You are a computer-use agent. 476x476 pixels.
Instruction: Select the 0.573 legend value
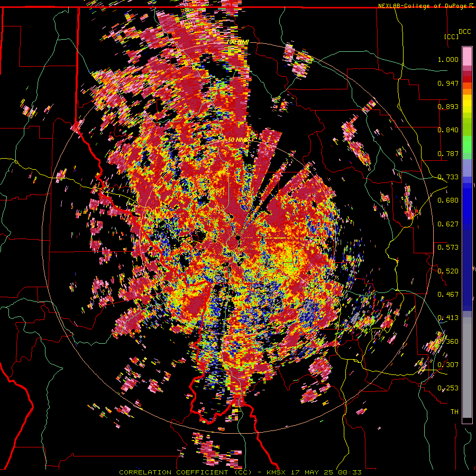click(448, 248)
